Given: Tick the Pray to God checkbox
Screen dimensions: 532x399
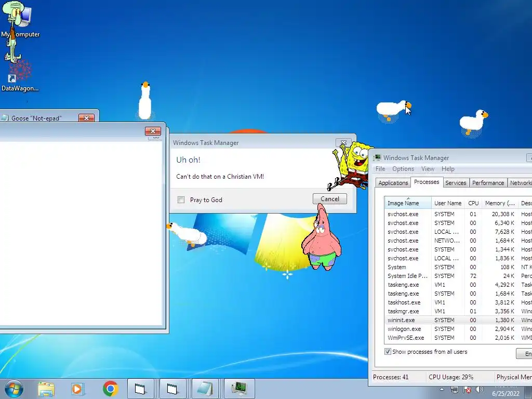Looking at the screenshot, I should click(181, 200).
